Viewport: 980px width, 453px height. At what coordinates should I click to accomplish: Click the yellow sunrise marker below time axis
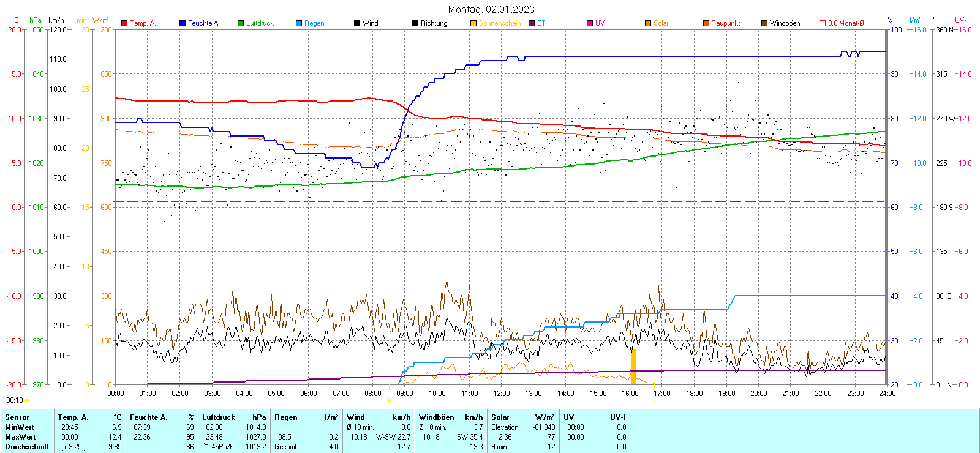389,400
